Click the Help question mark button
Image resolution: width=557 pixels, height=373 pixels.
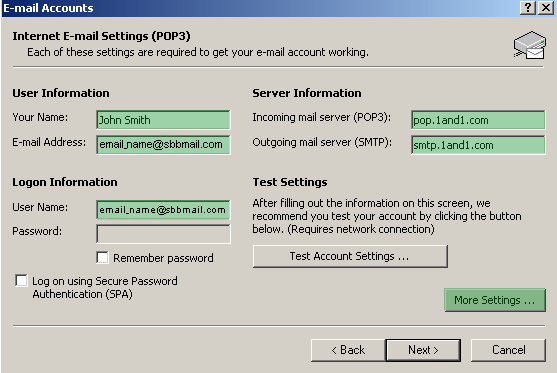pyautogui.click(x=528, y=7)
